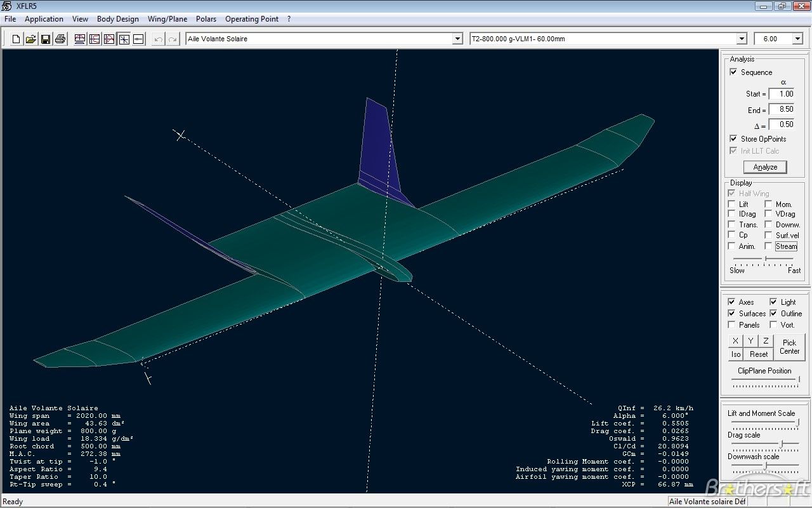Click the Undo arrow icon
This screenshot has width=812, height=508.
(x=158, y=39)
